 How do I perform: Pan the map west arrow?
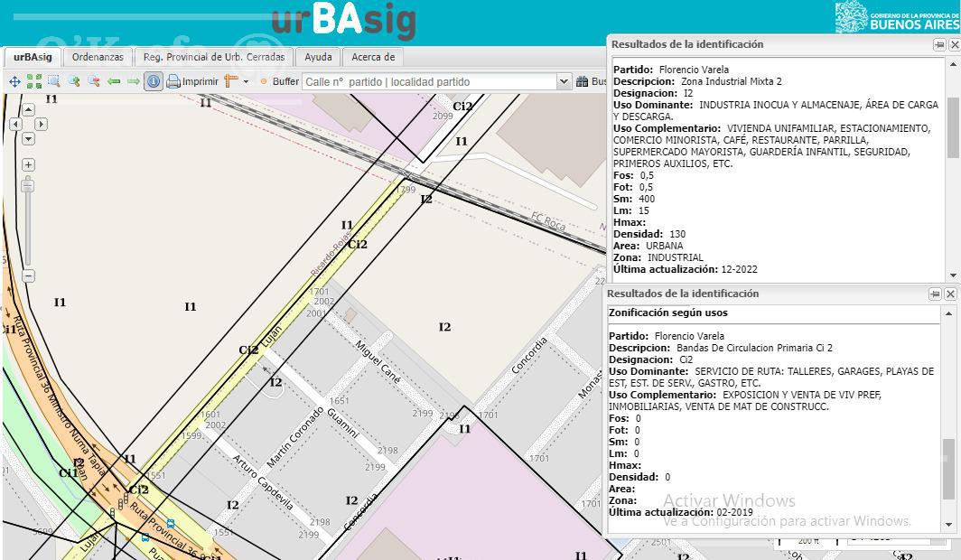point(16,125)
